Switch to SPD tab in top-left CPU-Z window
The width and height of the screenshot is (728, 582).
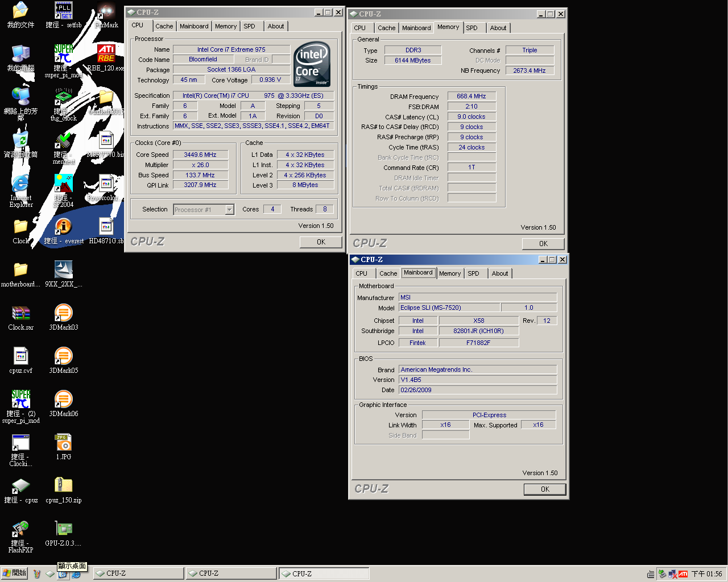point(250,26)
